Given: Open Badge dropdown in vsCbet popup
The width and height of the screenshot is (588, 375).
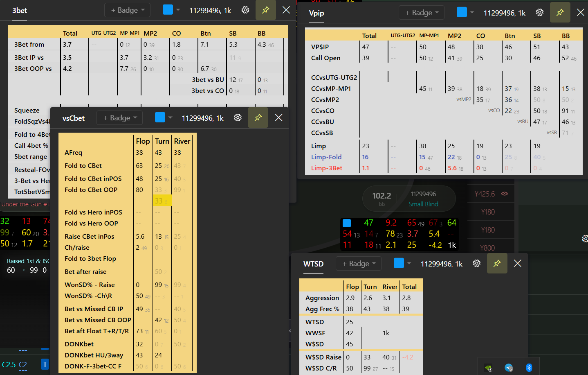Looking at the screenshot, I should [120, 118].
